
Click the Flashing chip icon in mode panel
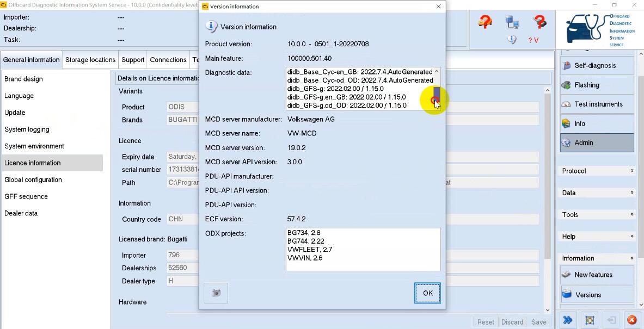[567, 85]
